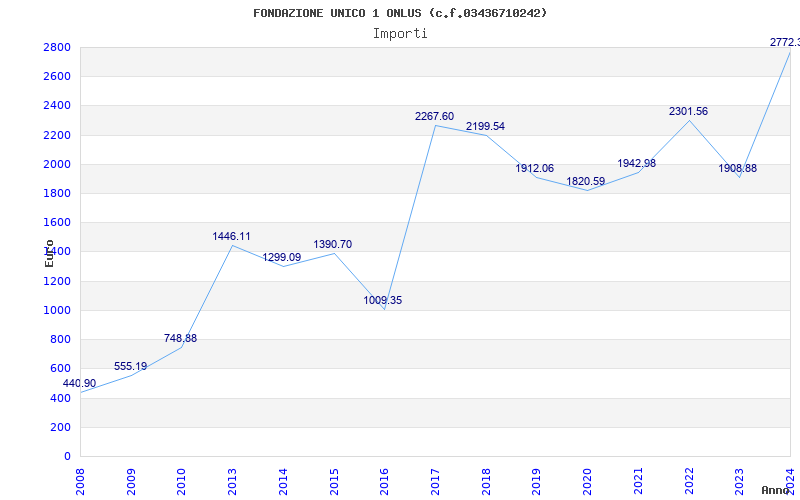
Task: Click the 2024 x-axis year label
Action: 790,482
